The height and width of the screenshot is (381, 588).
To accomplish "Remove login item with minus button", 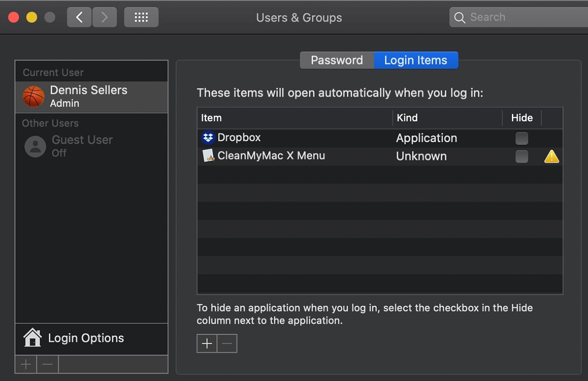I will click(227, 343).
